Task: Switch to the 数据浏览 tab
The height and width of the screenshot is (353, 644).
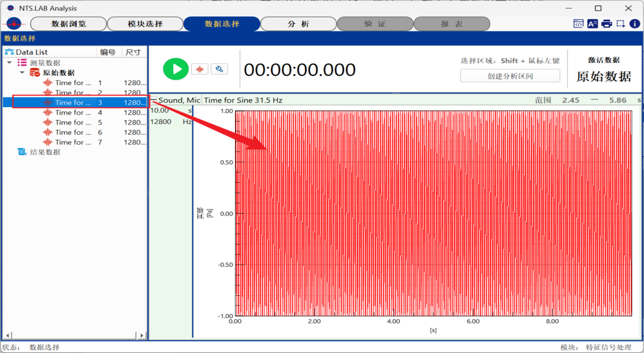Action: pos(69,24)
